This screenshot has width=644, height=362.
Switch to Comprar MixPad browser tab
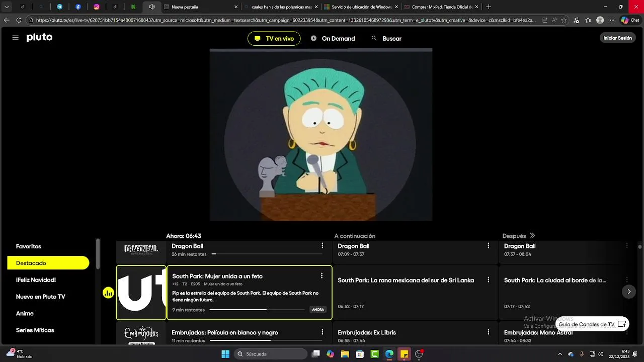click(441, 7)
